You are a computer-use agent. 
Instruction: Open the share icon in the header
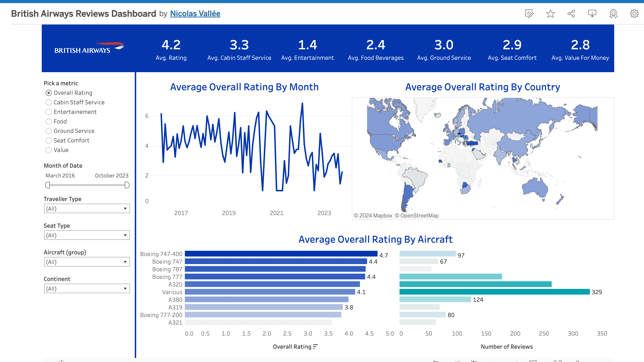click(571, 14)
